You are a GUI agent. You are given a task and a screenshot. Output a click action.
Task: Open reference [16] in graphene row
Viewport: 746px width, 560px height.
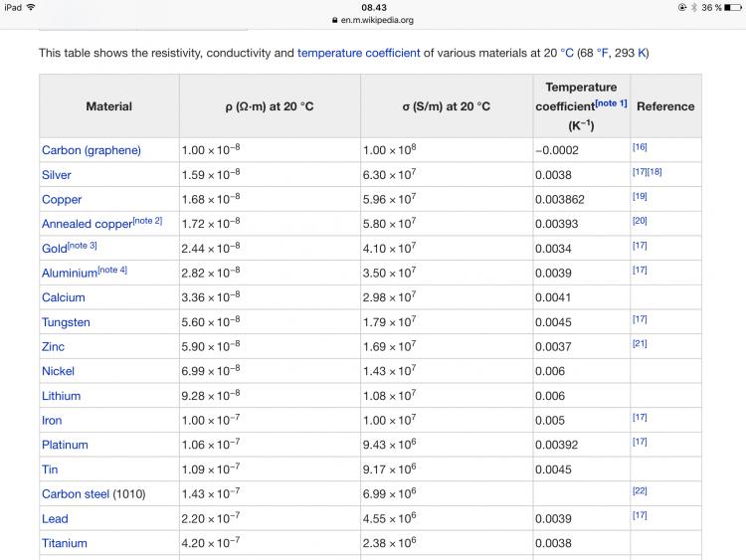[640, 147]
